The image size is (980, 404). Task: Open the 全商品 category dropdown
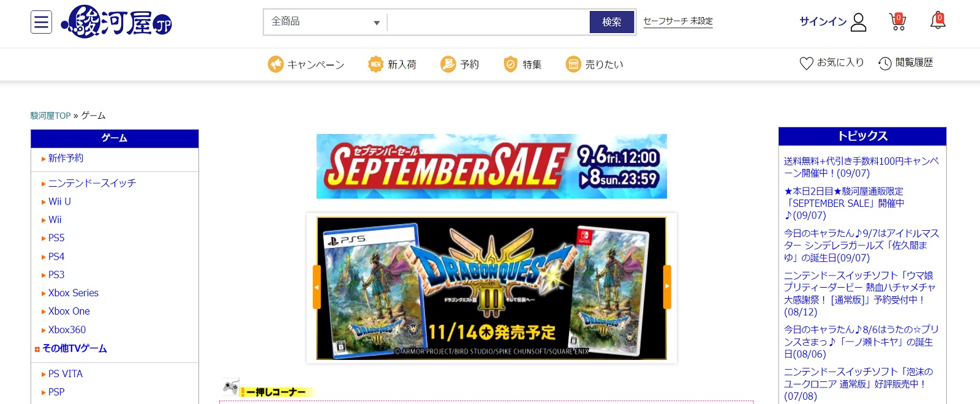[x=325, y=22]
